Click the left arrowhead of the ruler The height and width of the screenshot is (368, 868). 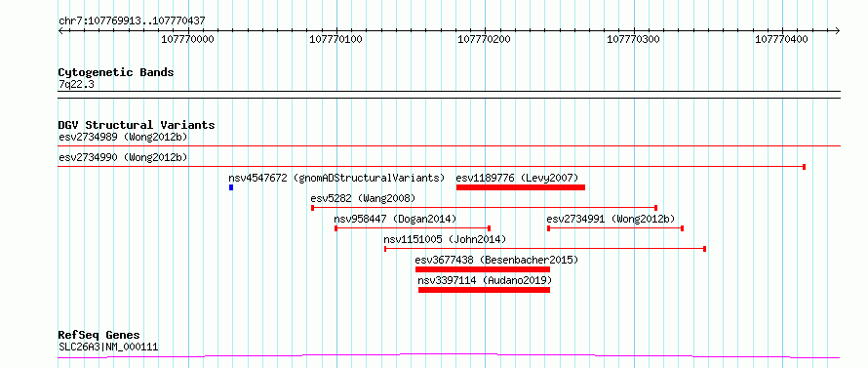click(x=60, y=30)
